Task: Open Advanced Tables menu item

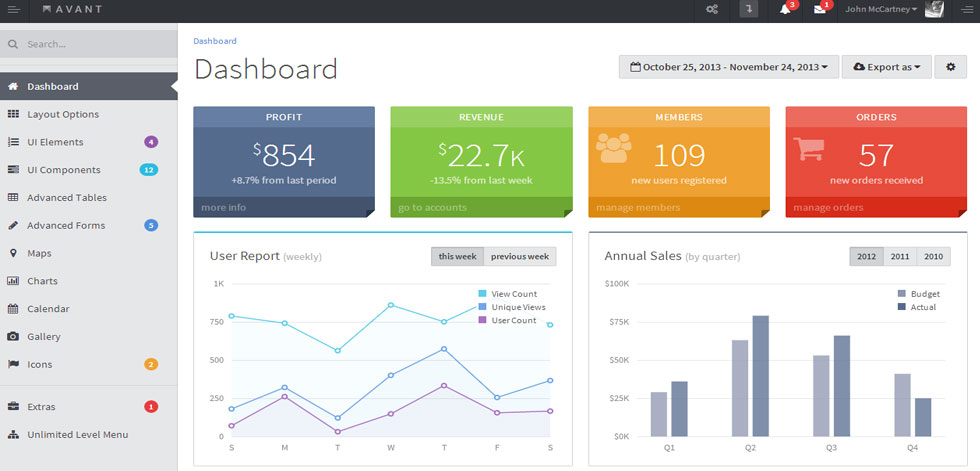Action: click(x=89, y=197)
